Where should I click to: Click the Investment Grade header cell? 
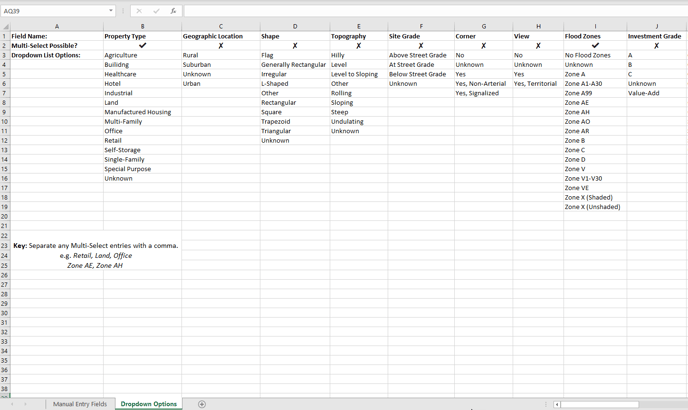click(655, 36)
